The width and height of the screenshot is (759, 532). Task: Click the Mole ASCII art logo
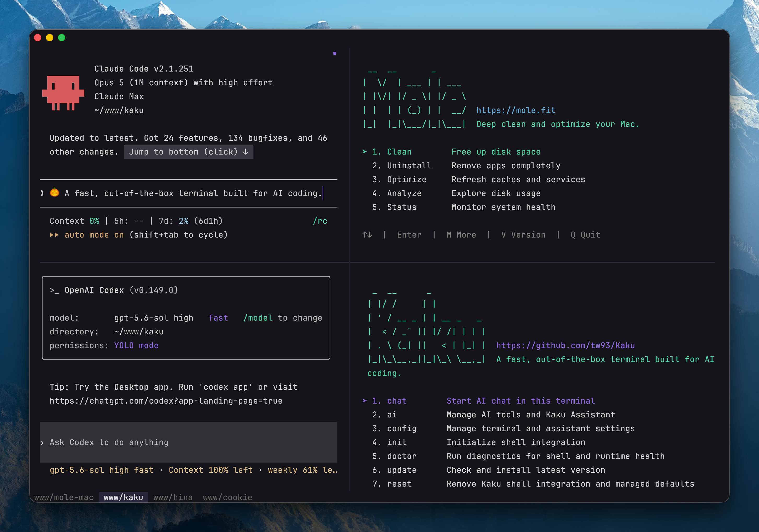[x=414, y=99]
